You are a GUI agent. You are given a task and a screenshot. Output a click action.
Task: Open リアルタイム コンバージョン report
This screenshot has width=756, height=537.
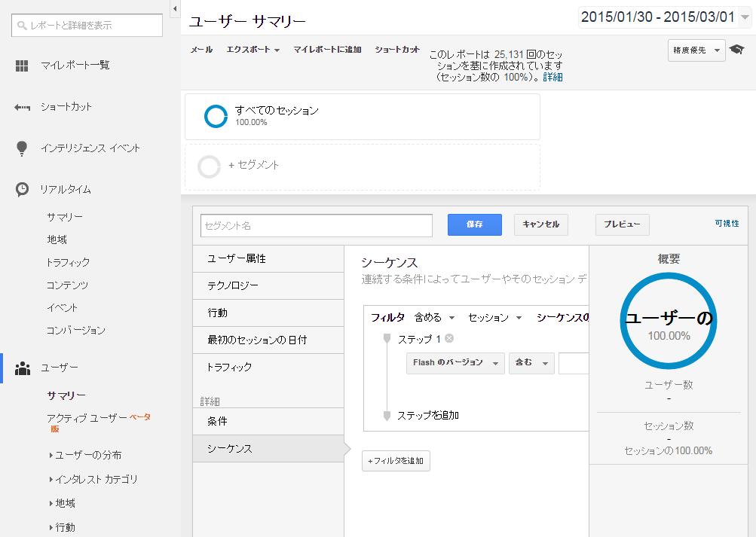75,331
